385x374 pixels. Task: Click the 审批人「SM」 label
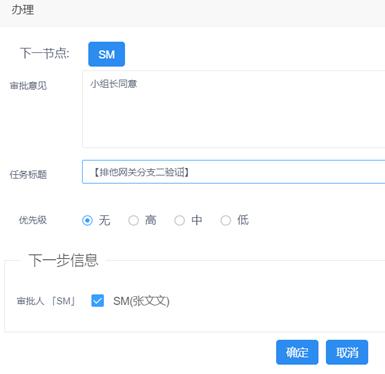[x=46, y=301]
